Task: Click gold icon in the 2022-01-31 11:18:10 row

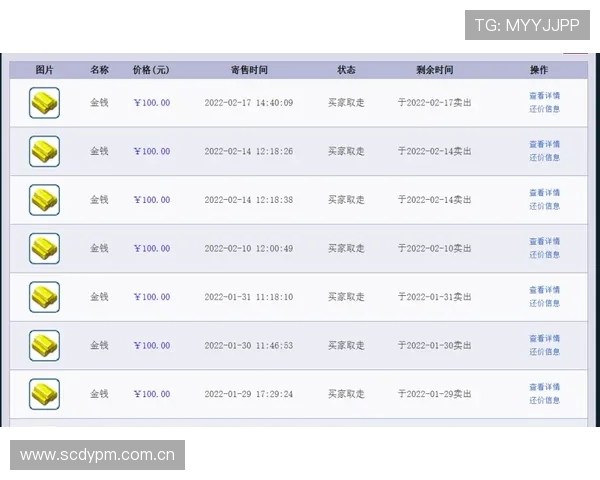Action: tap(44, 297)
